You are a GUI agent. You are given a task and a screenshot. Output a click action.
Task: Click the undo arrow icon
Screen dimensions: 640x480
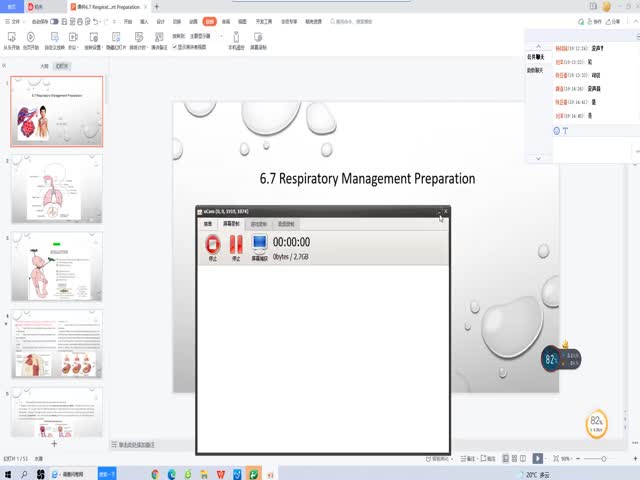click(x=96, y=22)
